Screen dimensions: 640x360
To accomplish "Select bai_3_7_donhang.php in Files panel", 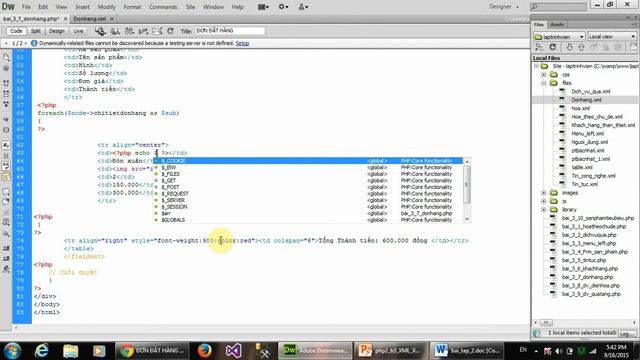I will (587, 277).
